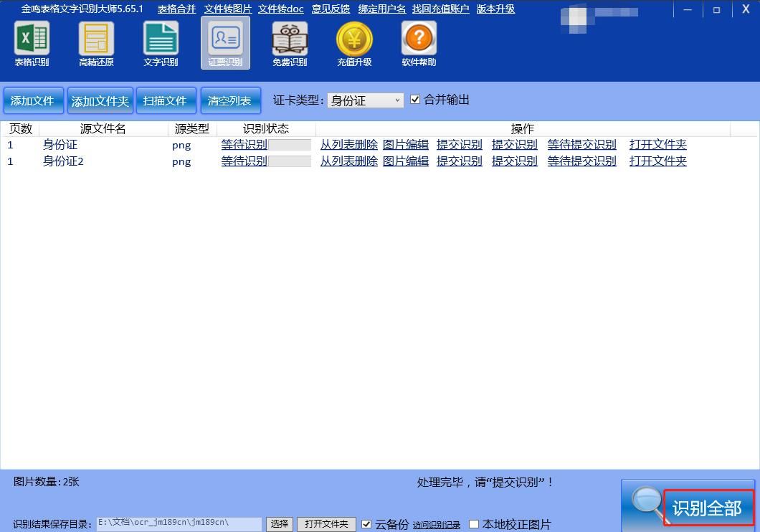
Task: Click the 扫描文件 button
Action: 166,101
